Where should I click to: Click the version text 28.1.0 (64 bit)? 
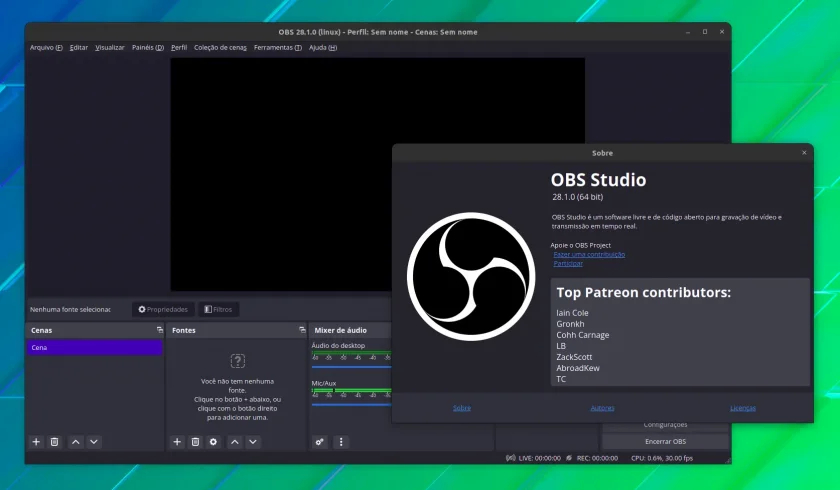[x=578, y=197]
